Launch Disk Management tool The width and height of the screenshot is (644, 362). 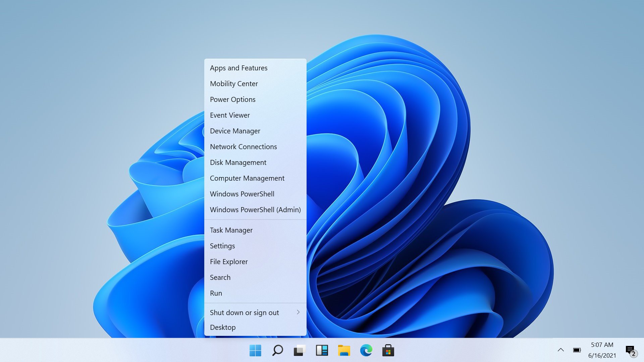[x=238, y=162]
